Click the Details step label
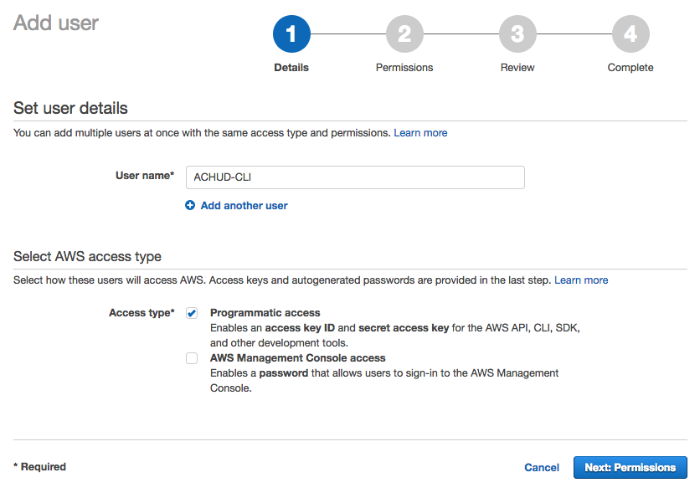Screen dimensions: 700x493 (x=292, y=67)
